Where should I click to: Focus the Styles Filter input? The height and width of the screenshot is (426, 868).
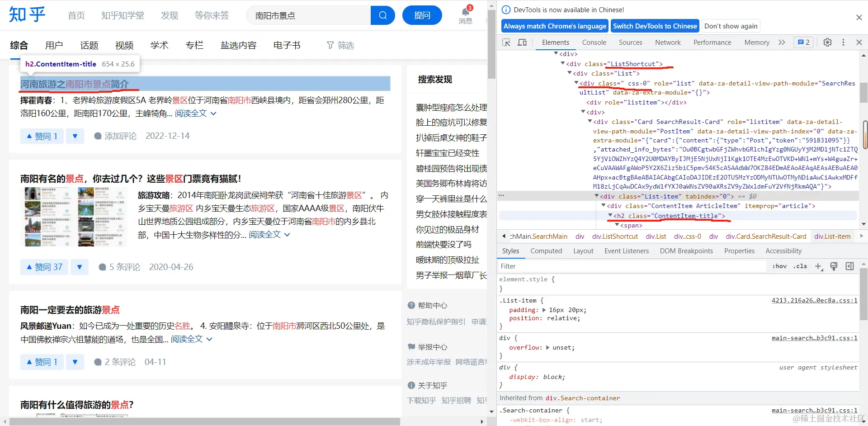(632, 266)
